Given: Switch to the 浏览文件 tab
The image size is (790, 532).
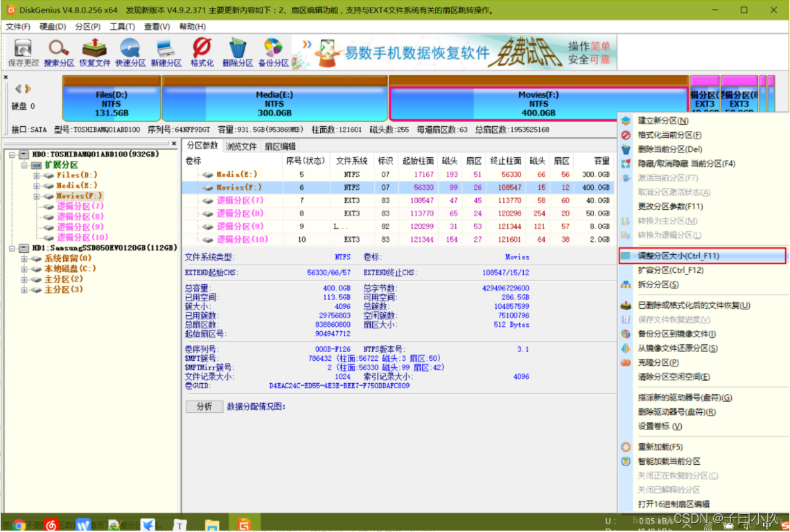Looking at the screenshot, I should pyautogui.click(x=241, y=146).
